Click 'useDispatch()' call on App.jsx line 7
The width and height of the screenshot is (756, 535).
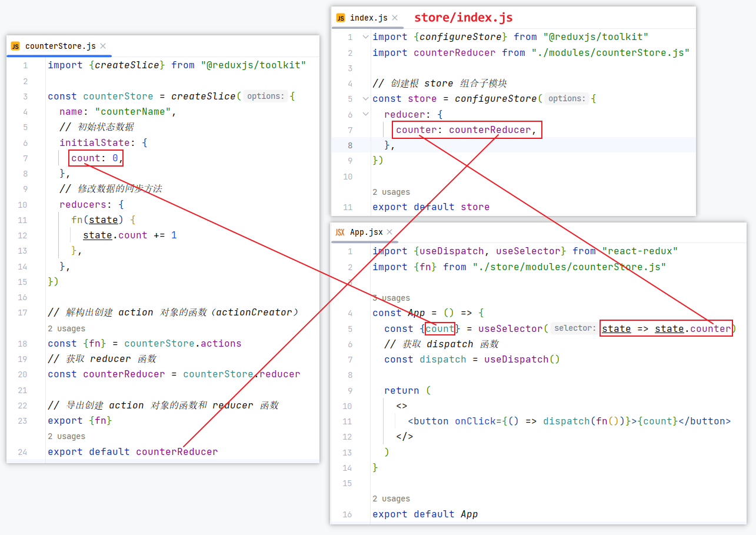(522, 360)
